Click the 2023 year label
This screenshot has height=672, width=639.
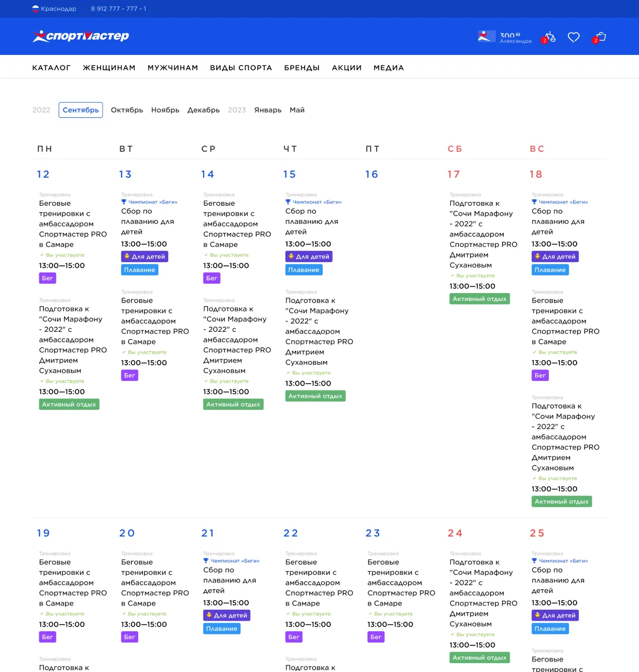coord(237,110)
